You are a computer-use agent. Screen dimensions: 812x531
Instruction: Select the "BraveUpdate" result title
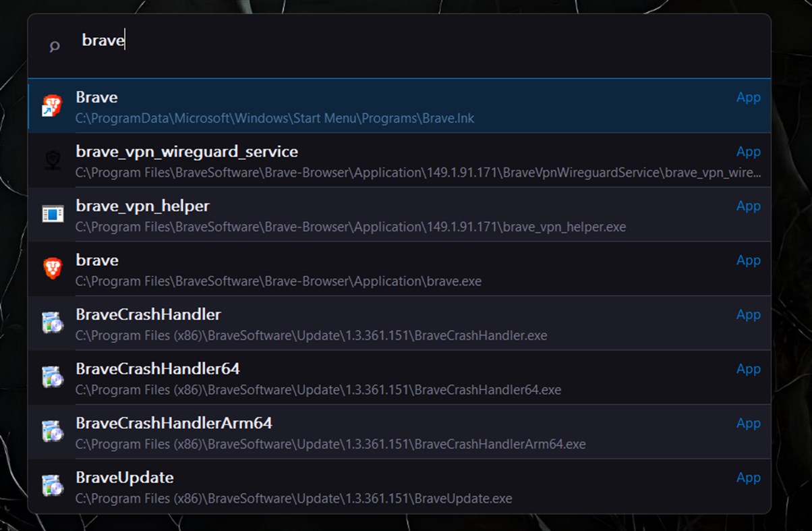click(125, 478)
